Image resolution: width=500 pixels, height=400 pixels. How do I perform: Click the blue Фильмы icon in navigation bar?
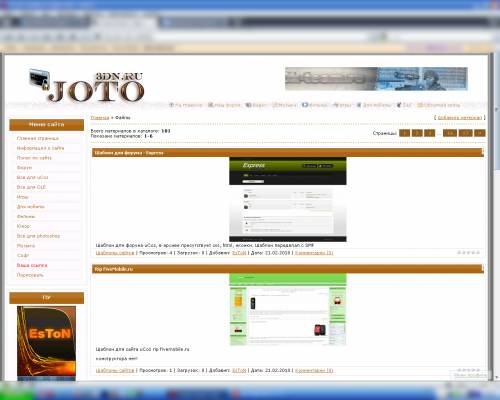[x=305, y=105]
